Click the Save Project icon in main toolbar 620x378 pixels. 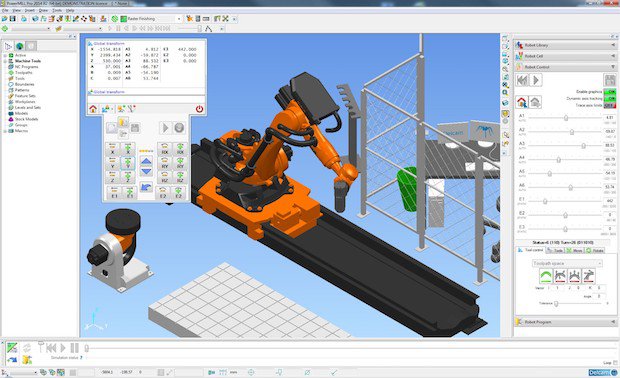(x=13, y=19)
